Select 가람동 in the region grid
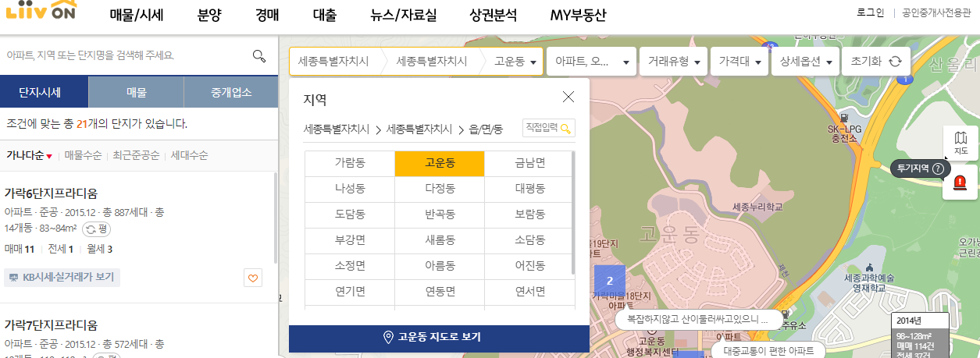The width and height of the screenshot is (980, 358). (x=349, y=164)
